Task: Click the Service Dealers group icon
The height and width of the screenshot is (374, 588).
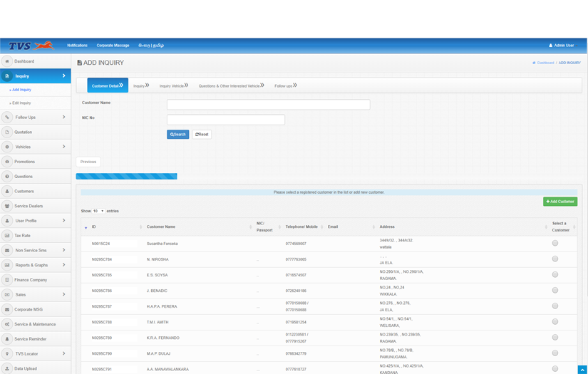Action: coord(6,206)
